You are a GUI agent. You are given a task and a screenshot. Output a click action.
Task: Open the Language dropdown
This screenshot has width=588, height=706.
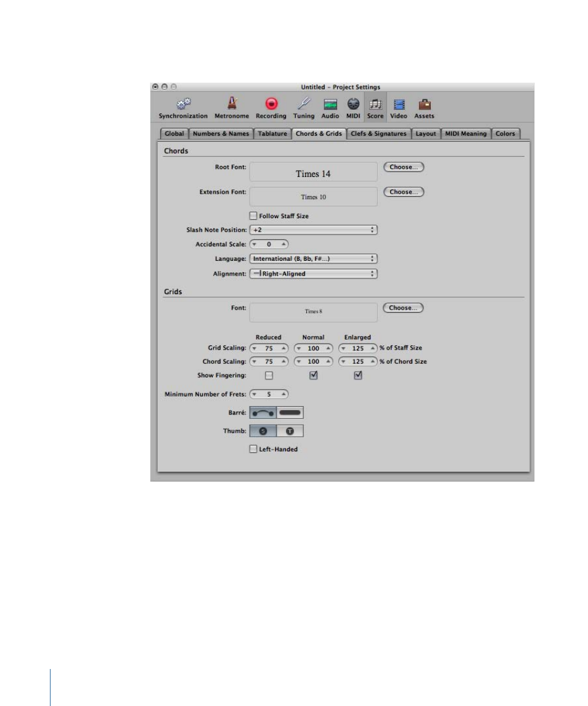pos(313,259)
